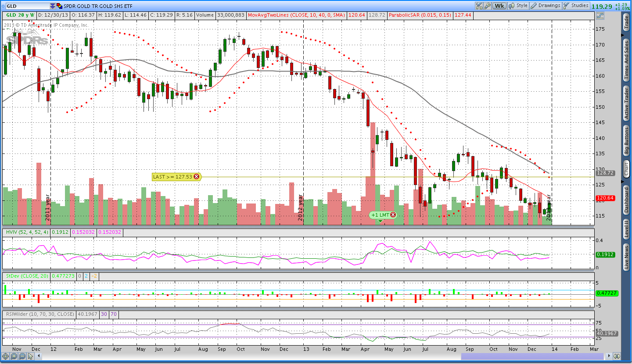Click the colored squares link icon
The image size is (632, 364).
click(x=59, y=6)
